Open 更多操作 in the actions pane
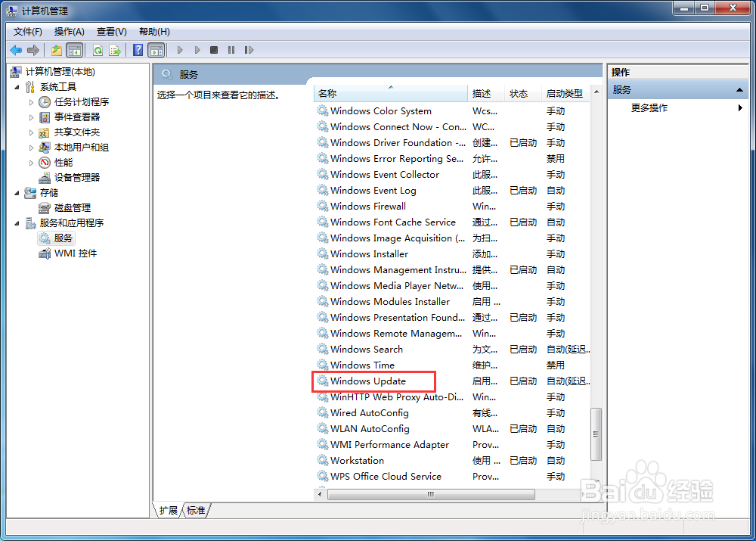Viewport: 756px width, 541px height. click(649, 108)
